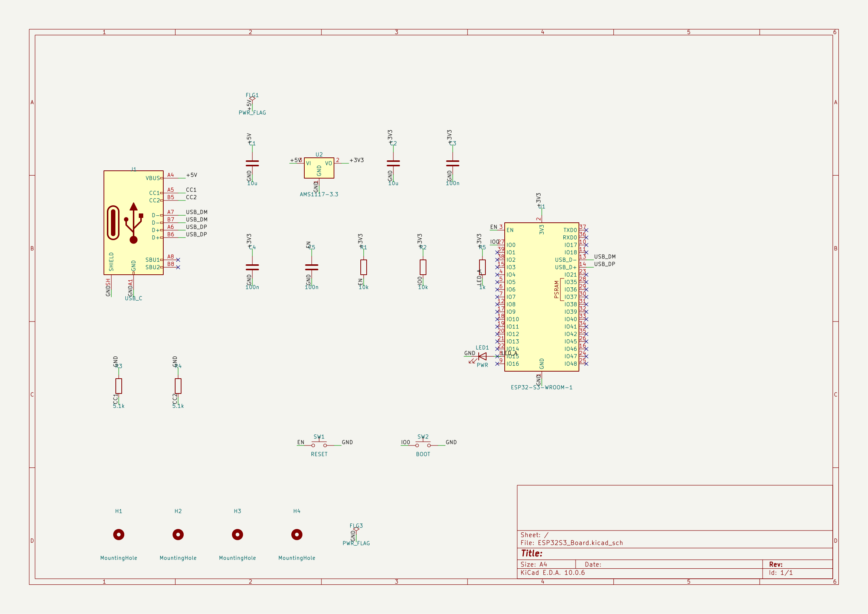Click mounting hole H1
The height and width of the screenshot is (614, 868).
click(x=119, y=535)
